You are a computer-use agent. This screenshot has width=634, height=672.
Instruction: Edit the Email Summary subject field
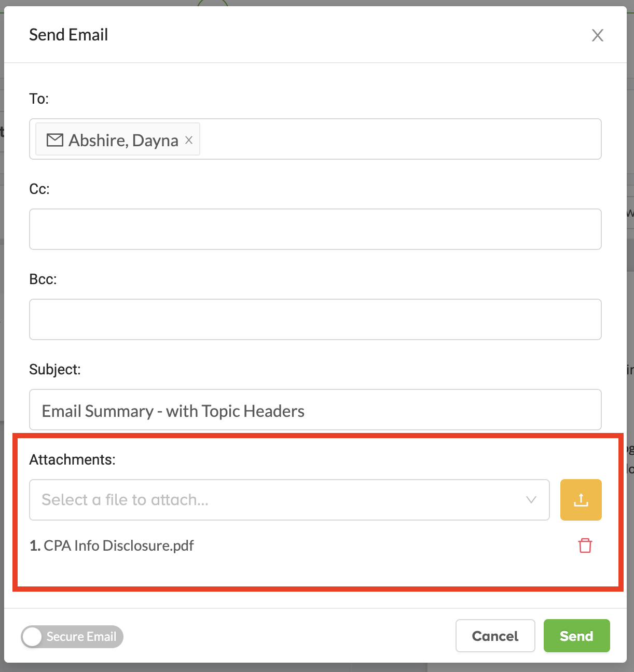(x=315, y=410)
